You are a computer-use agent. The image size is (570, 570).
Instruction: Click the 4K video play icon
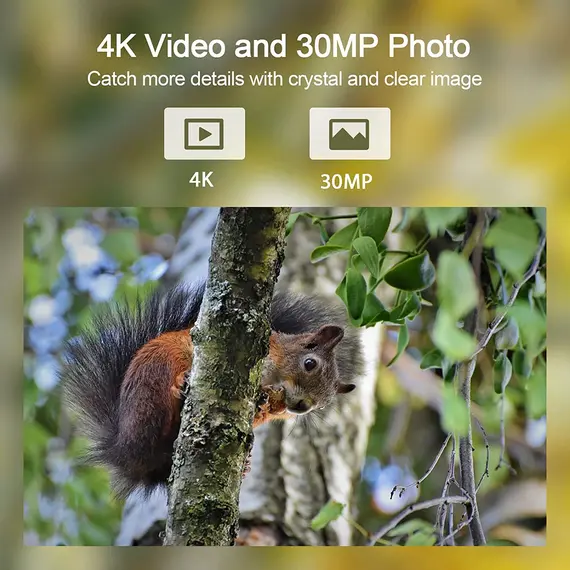coord(204,133)
